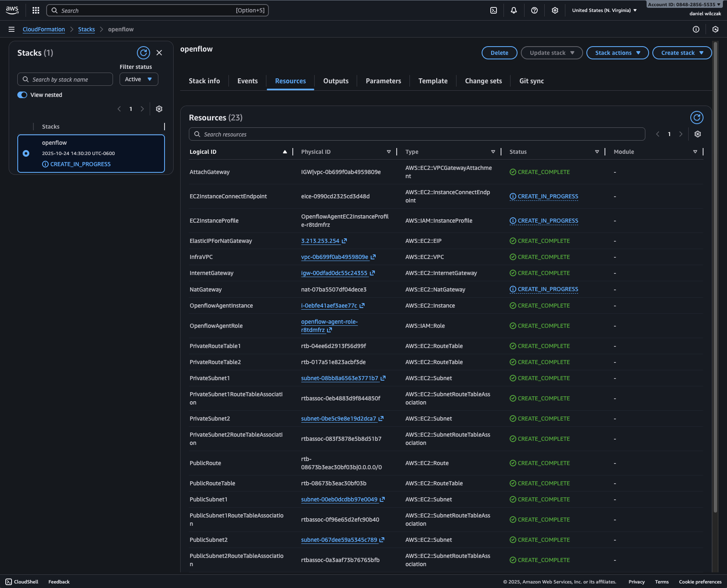
Task: Open the region selector United States (N. Virginia)
Action: (x=604, y=10)
